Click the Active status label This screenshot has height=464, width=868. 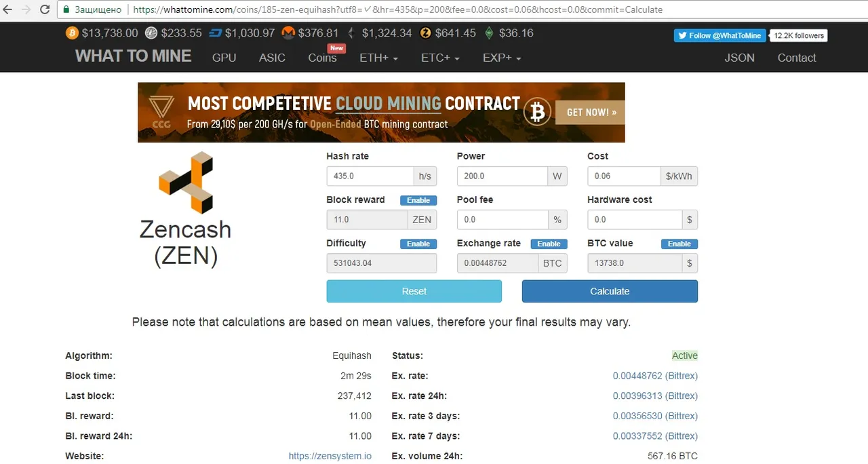[x=684, y=355]
